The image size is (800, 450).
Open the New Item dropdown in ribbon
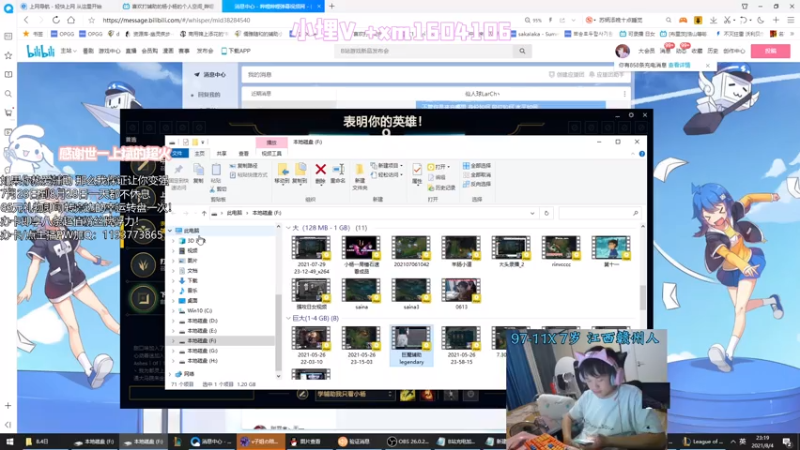pos(387,166)
